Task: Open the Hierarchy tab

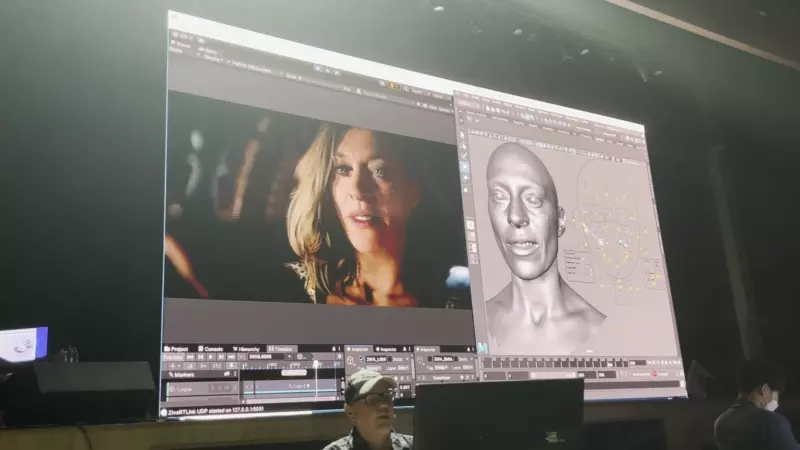Action: (247, 349)
